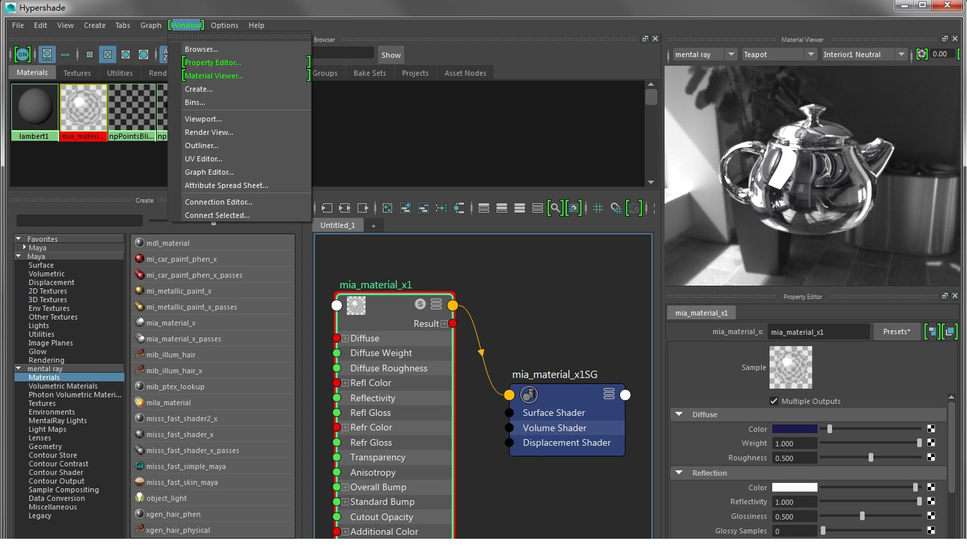The image size is (967, 560).
Task: Open the Interior1 Neutral environment dropdown
Action: [864, 54]
